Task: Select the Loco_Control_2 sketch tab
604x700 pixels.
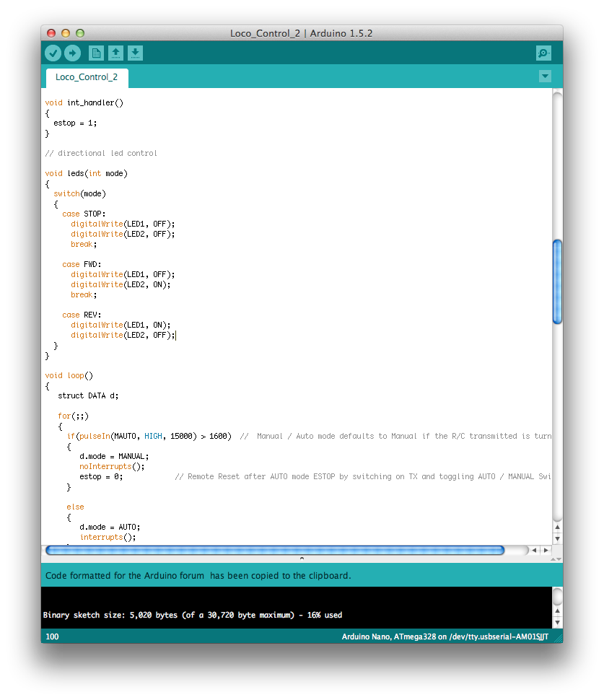Action: coord(86,78)
